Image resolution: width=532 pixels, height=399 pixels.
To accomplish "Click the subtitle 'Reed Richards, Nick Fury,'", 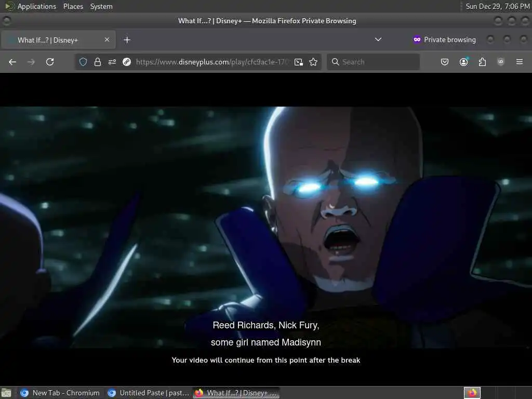I will pos(266,325).
